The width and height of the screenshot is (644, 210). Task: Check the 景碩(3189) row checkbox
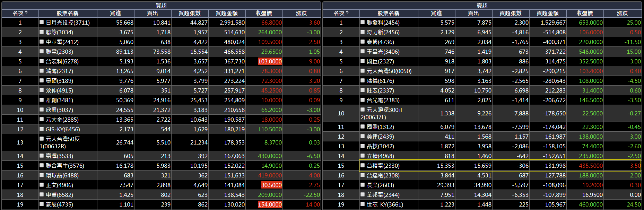click(x=42, y=80)
